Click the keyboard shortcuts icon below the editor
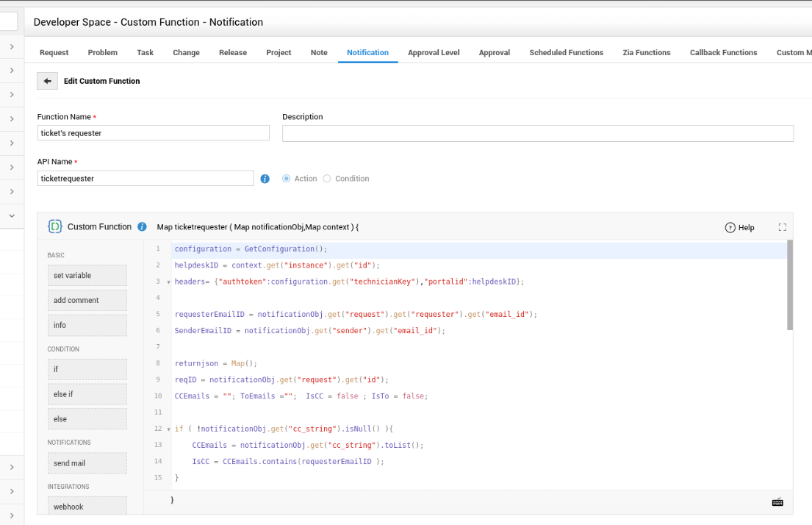812x525 pixels. 777,502
